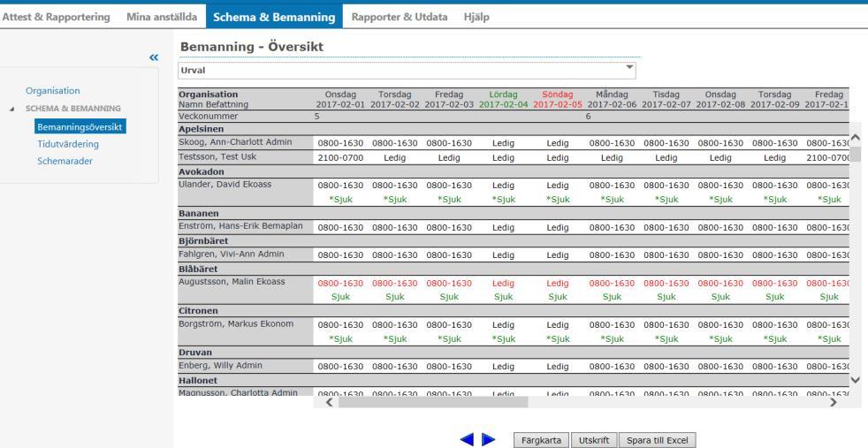
Task: Click the vertical scrollbar up arrow
Action: tap(856, 138)
